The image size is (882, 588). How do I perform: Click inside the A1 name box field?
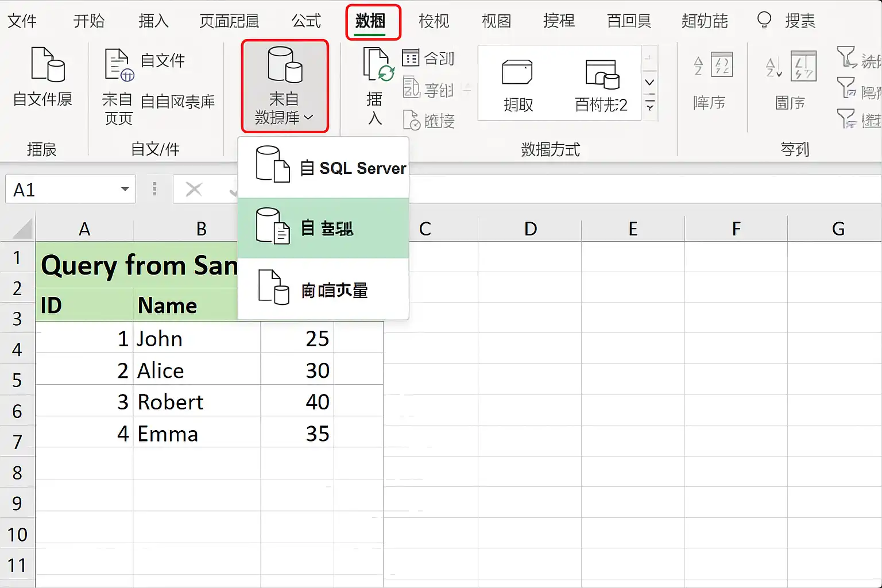tap(62, 189)
